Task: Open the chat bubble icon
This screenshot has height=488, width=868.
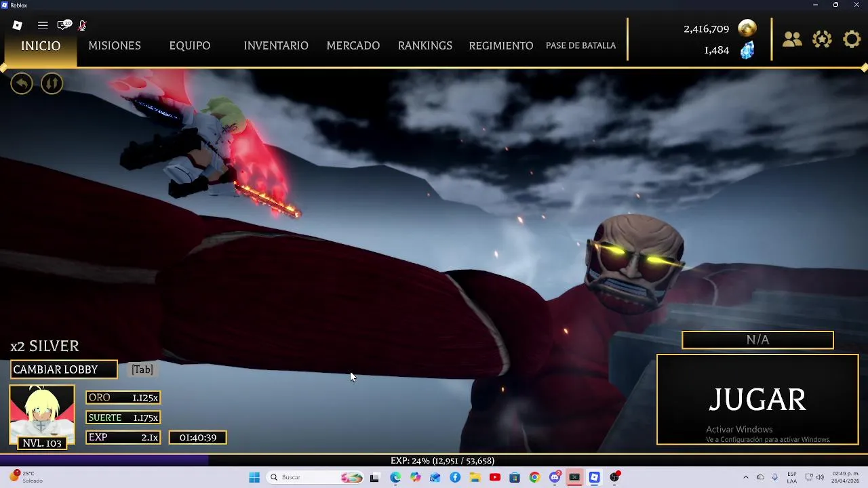Action: tap(64, 25)
